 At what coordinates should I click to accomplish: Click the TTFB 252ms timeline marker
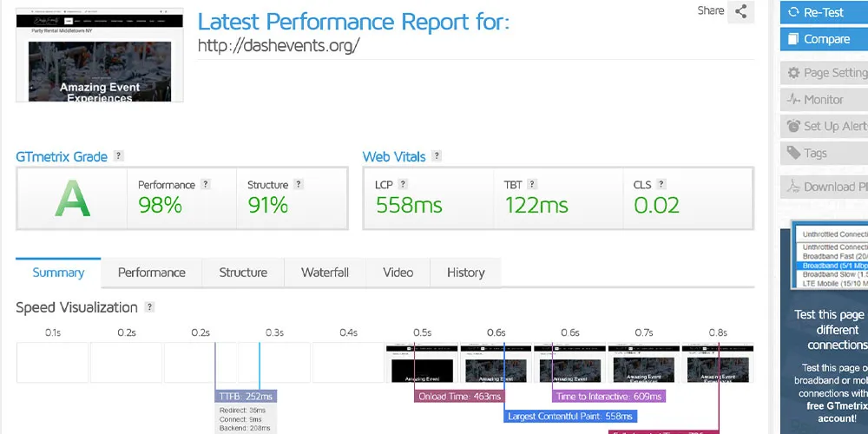pos(246,397)
